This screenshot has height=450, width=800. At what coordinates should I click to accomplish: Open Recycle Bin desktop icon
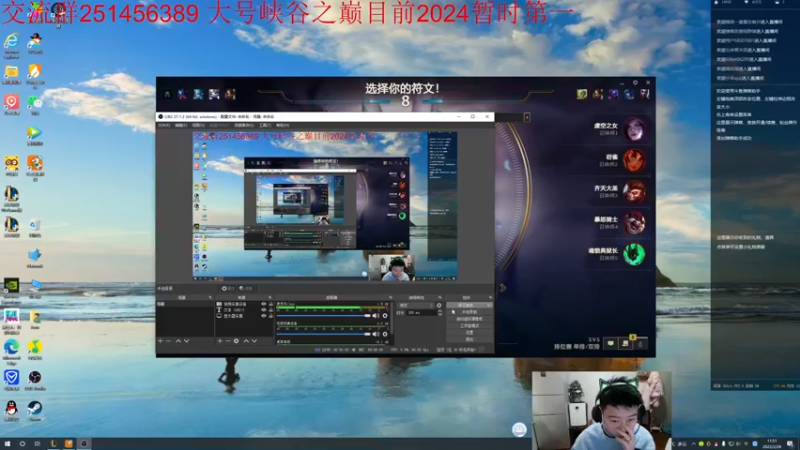click(35, 228)
